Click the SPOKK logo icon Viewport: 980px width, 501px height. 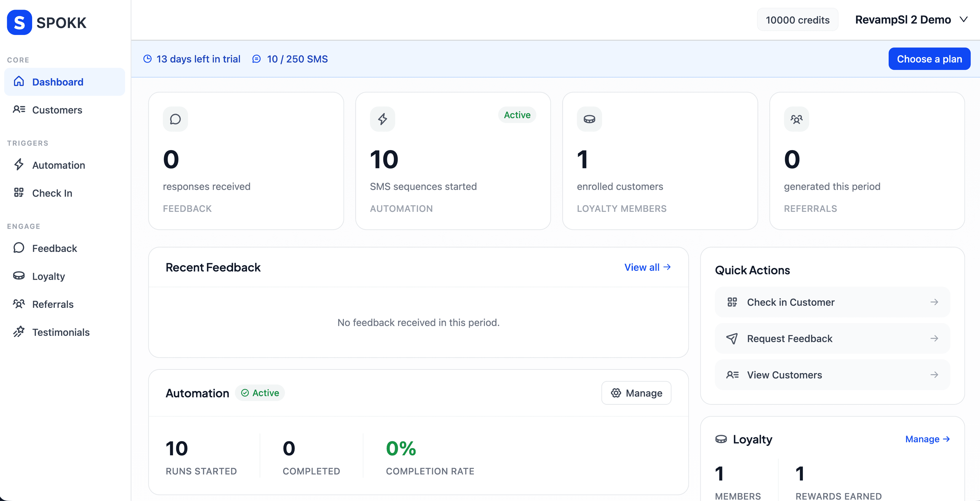coord(19,22)
